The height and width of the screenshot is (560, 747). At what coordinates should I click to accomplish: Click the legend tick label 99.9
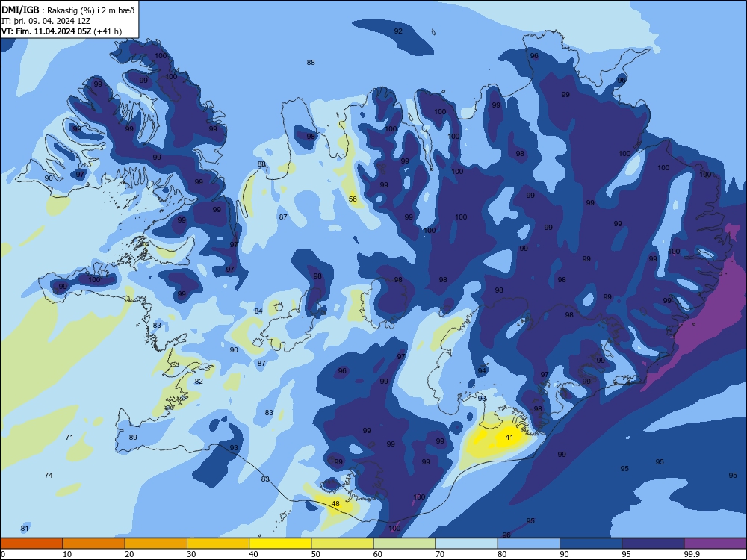pyautogui.click(x=692, y=554)
